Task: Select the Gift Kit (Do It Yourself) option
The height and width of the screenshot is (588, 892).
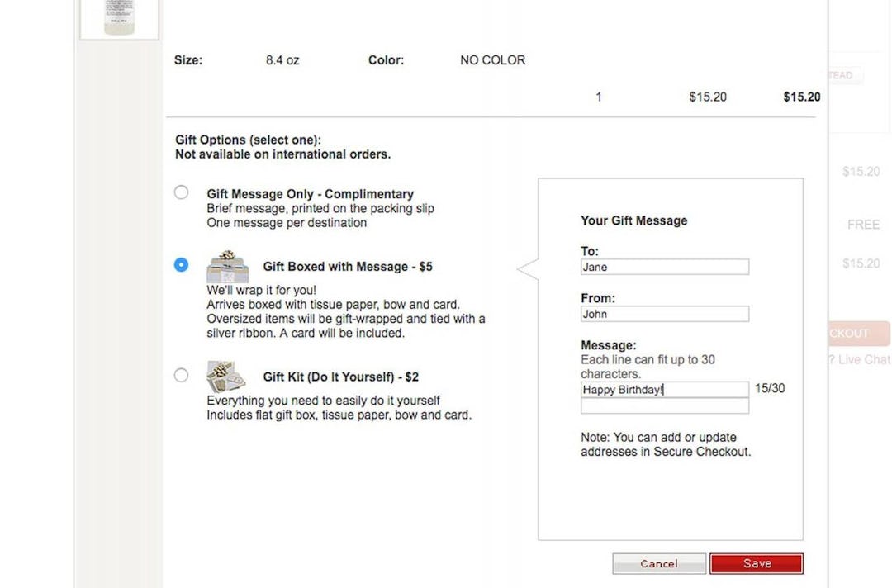Action: click(x=181, y=374)
